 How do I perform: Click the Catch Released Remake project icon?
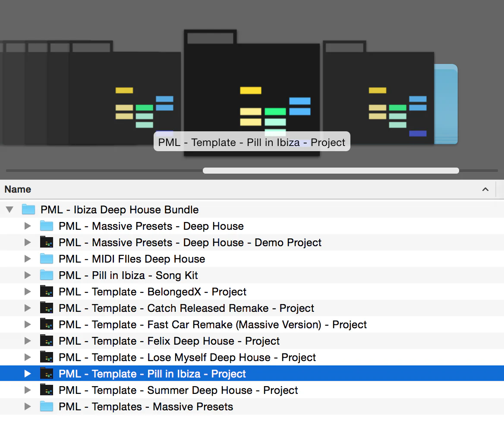[x=47, y=308]
